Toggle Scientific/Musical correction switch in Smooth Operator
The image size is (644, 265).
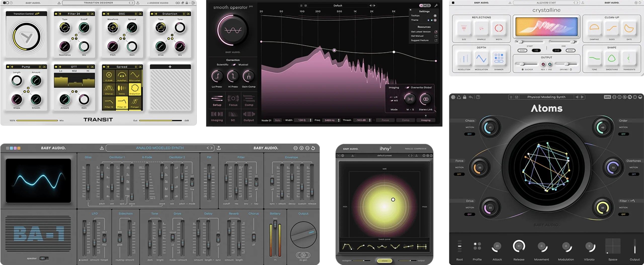pos(234,65)
